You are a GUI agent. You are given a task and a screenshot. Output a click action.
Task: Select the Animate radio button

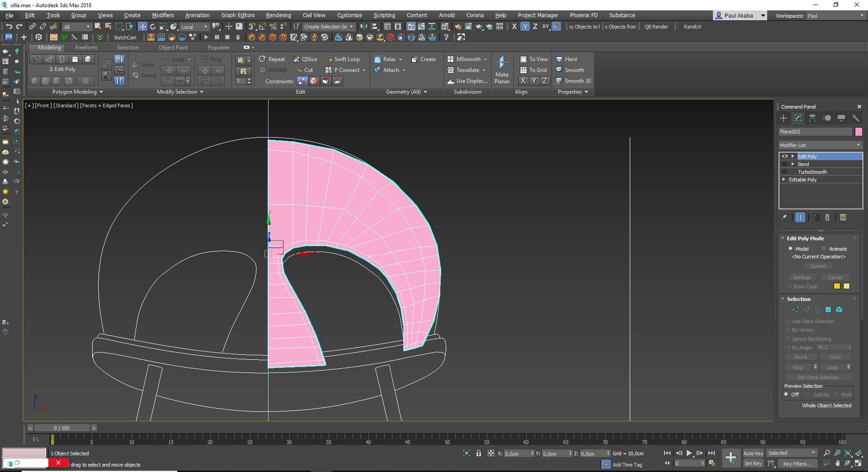click(x=824, y=249)
